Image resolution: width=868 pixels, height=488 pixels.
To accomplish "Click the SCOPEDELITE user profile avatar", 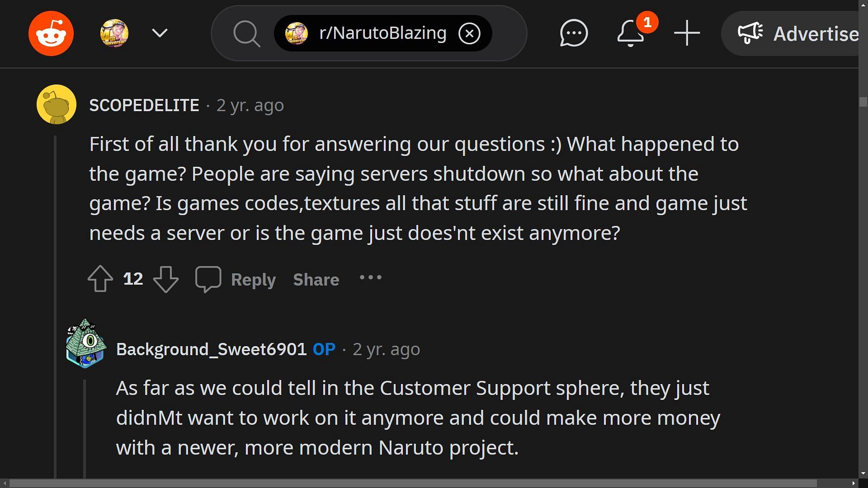I will click(56, 104).
